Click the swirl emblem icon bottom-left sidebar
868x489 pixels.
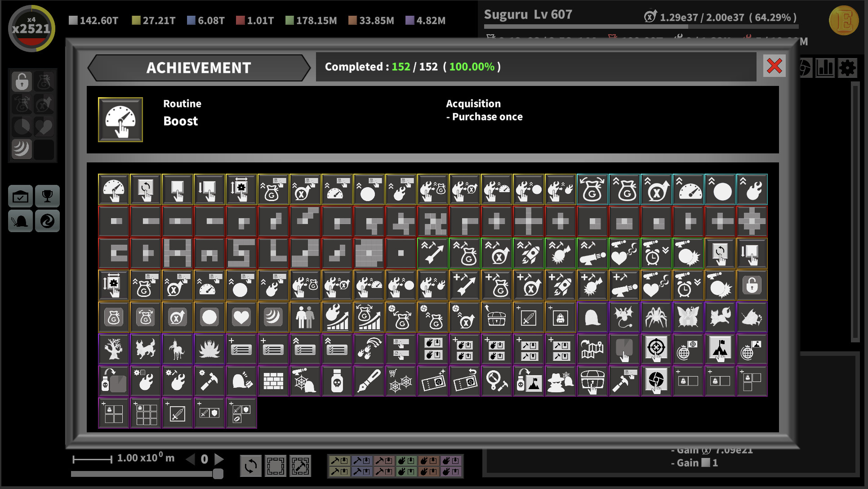48,221
